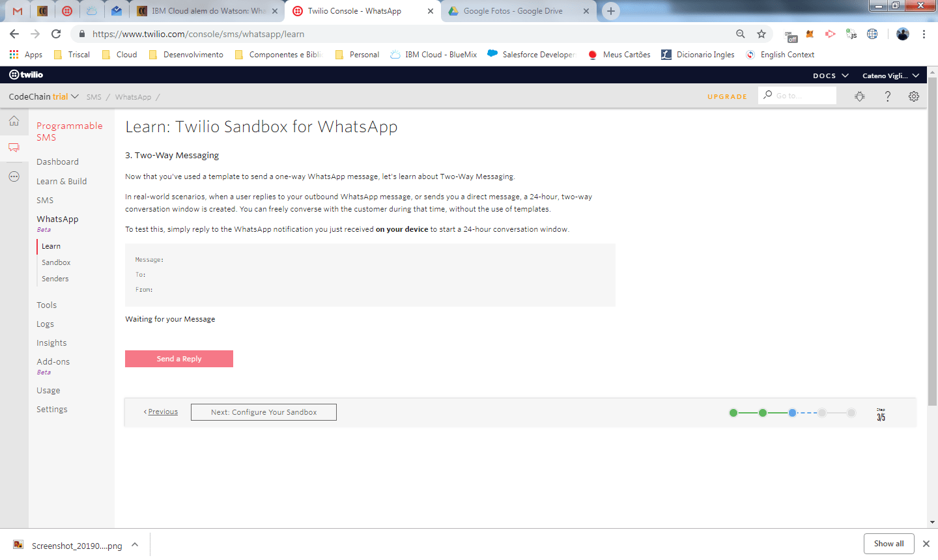The image size is (938, 560).
Task: Click the page vertical scrollbar
Action: [x=933, y=241]
